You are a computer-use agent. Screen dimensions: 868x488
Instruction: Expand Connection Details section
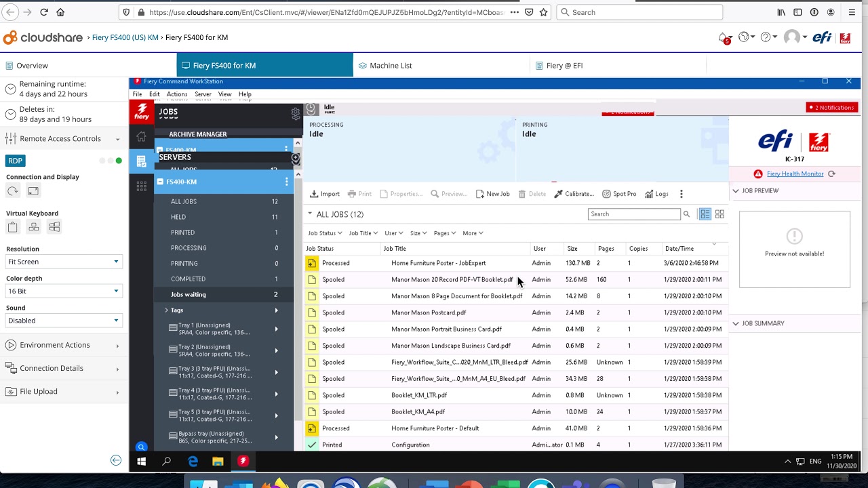(63, 368)
